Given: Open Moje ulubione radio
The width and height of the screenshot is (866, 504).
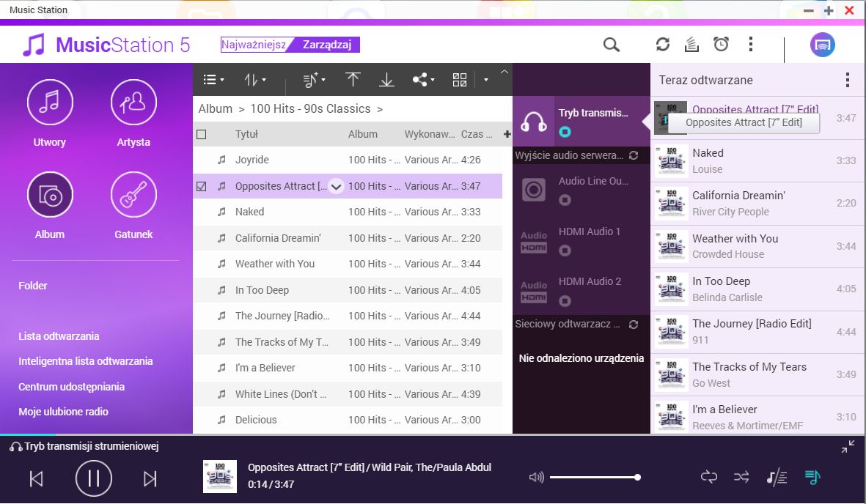Looking at the screenshot, I should (64, 411).
